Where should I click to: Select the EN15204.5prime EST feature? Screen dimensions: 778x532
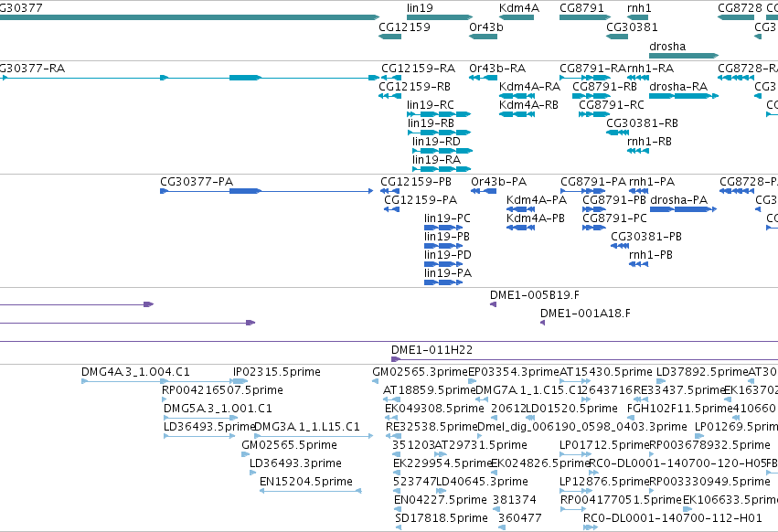[311, 491]
